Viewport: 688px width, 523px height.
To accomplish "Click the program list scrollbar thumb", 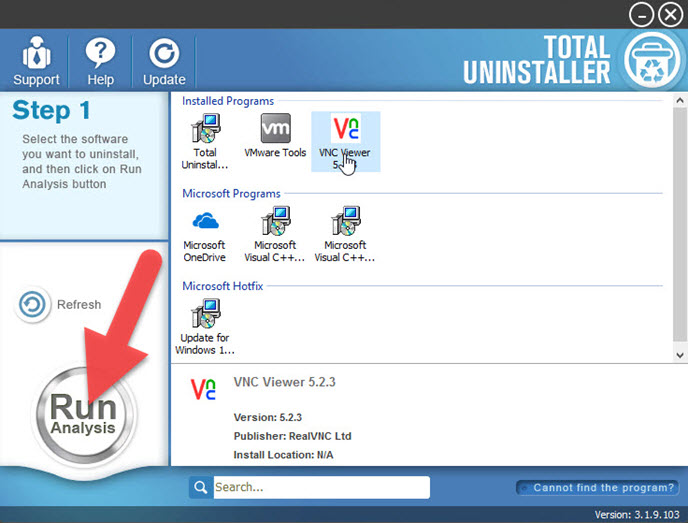I will tap(680, 223).
